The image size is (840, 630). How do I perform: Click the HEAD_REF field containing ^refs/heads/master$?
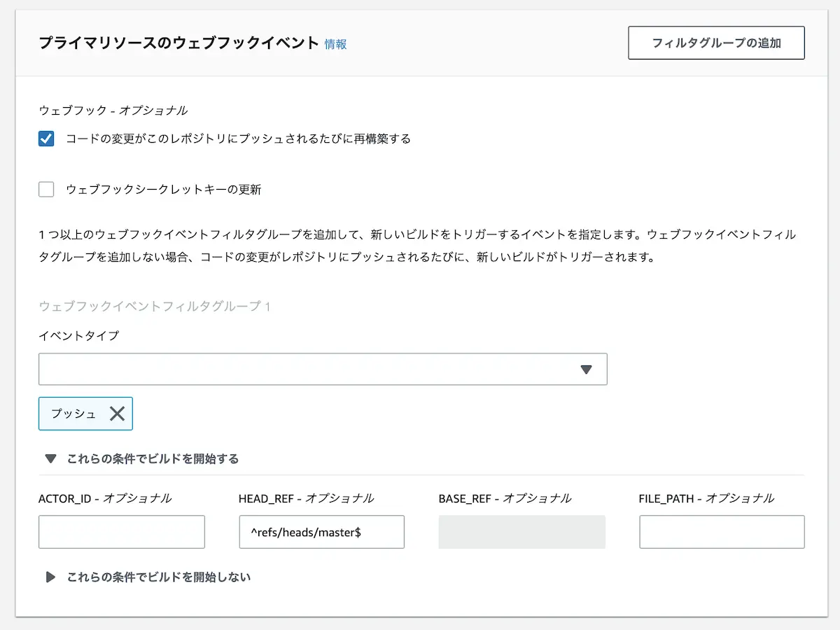pyautogui.click(x=321, y=532)
